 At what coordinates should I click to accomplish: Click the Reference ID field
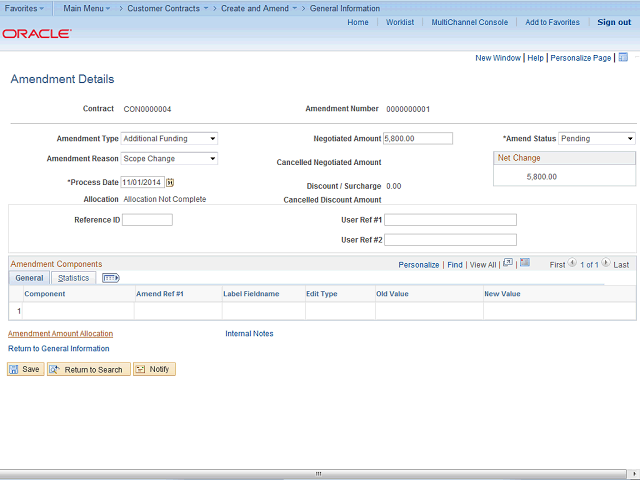tap(147, 220)
